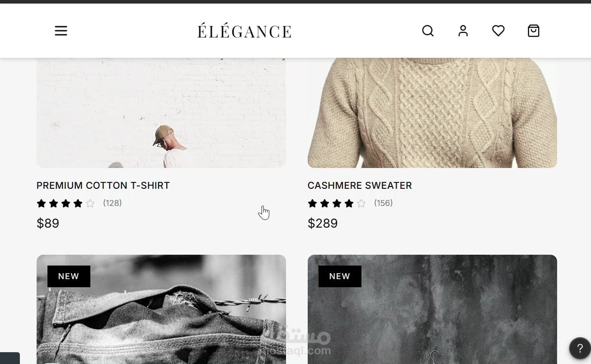View the dark concrete wall product image

[432, 309]
